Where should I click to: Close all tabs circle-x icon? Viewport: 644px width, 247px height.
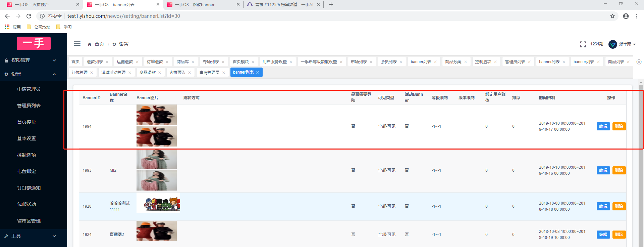639,62
